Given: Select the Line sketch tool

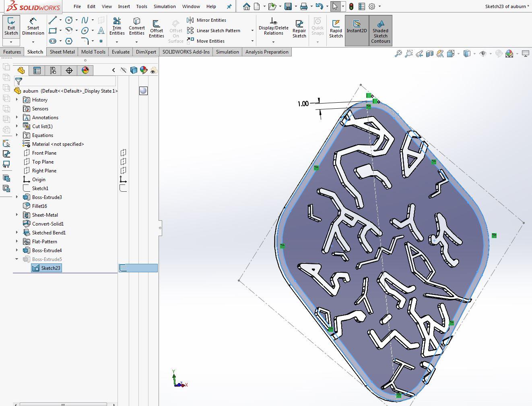Looking at the screenshot, I should (52, 20).
